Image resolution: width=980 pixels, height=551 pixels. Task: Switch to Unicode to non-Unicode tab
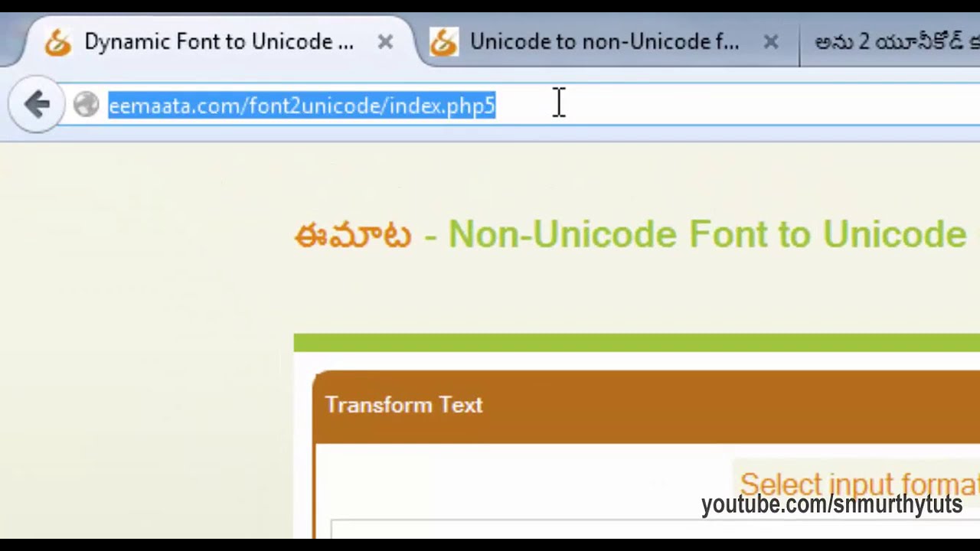605,42
